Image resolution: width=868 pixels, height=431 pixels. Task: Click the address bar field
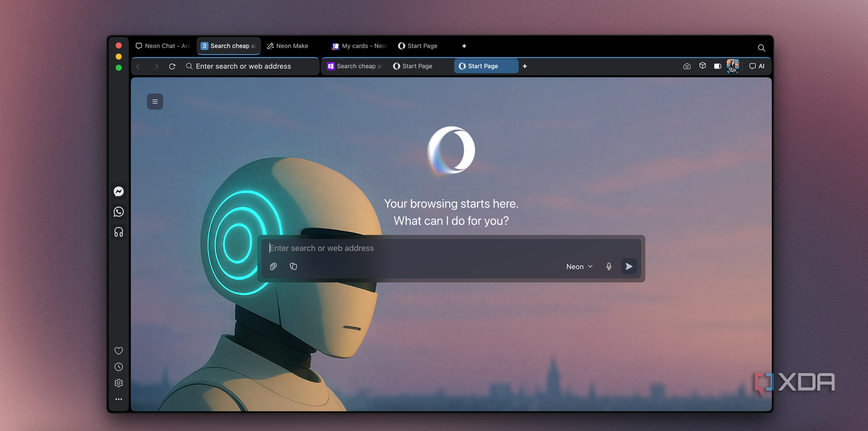(x=252, y=66)
